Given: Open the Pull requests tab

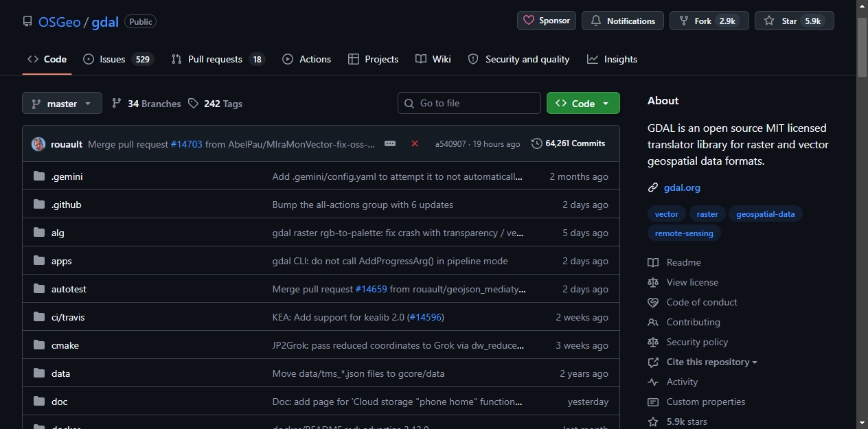Looking at the screenshot, I should point(218,59).
